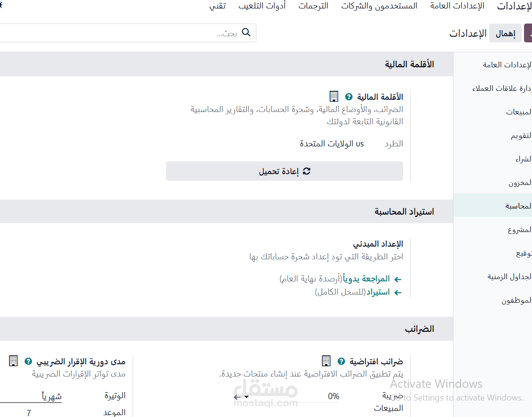Select المحاسبة in settings sidebar

tap(492, 206)
